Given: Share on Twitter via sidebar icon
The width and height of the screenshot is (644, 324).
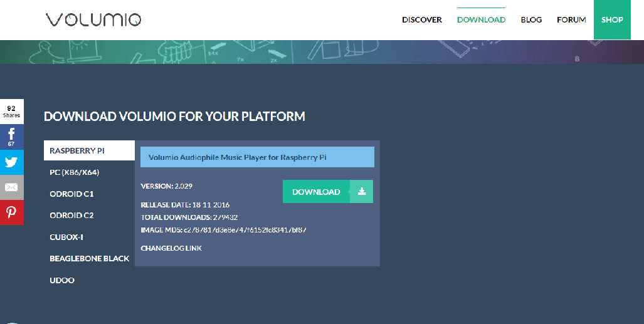Looking at the screenshot, I should click(11, 162).
